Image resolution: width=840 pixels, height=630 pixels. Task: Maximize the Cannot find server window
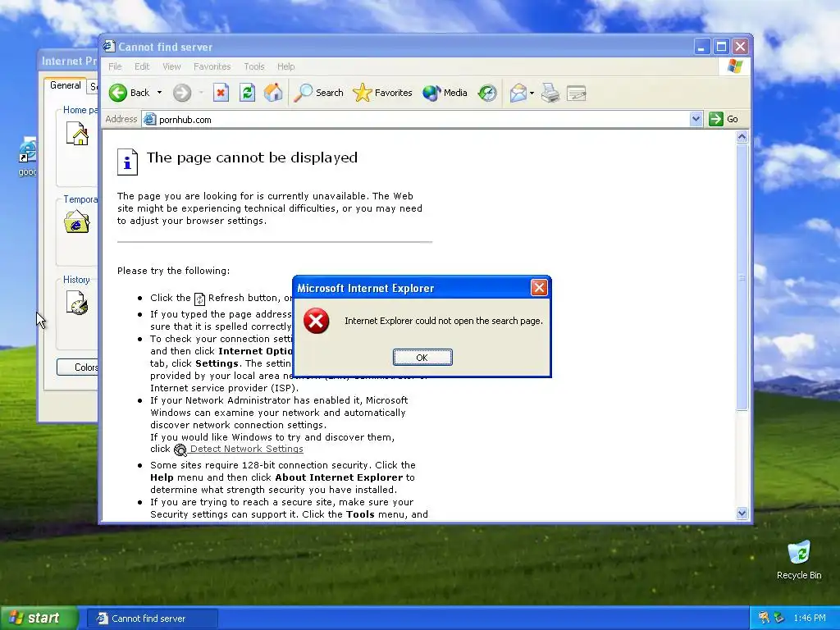pyautogui.click(x=721, y=47)
